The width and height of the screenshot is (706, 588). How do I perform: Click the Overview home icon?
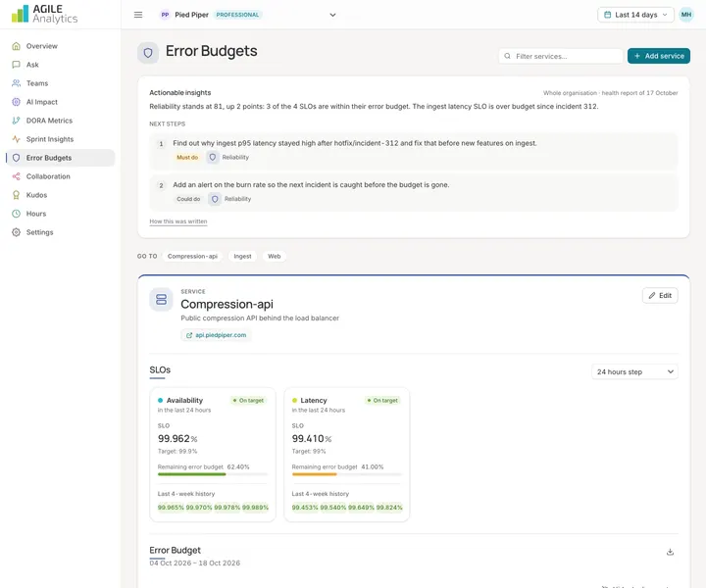pyautogui.click(x=17, y=46)
